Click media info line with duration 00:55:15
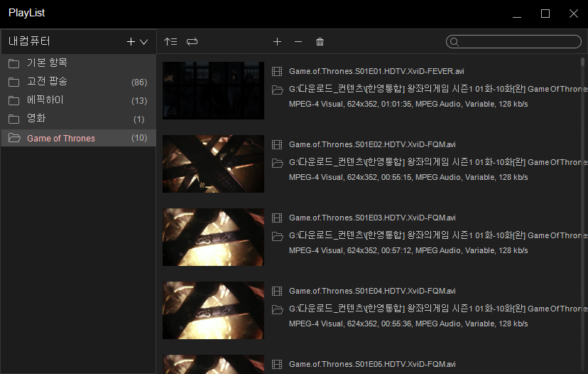The image size is (588, 374). tap(408, 177)
